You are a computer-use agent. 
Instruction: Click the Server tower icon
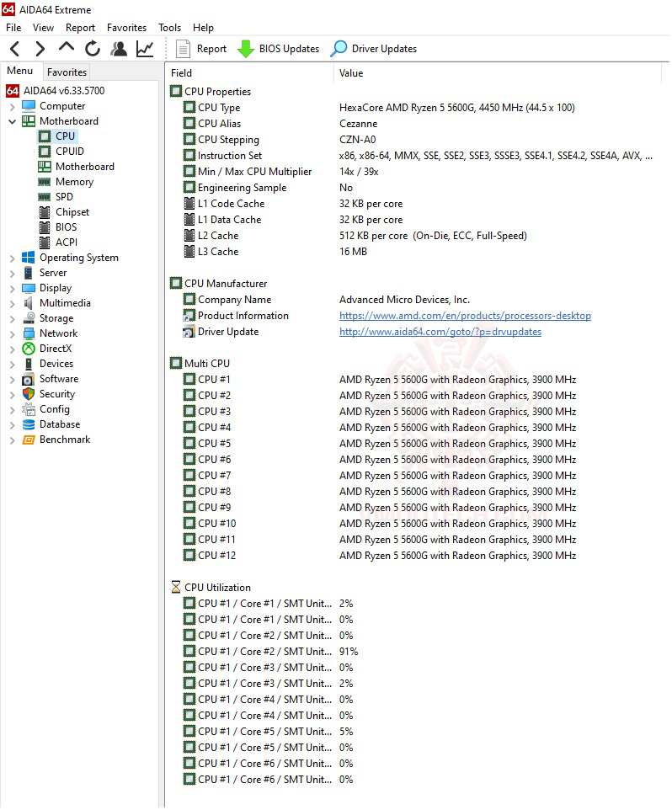pyautogui.click(x=29, y=272)
